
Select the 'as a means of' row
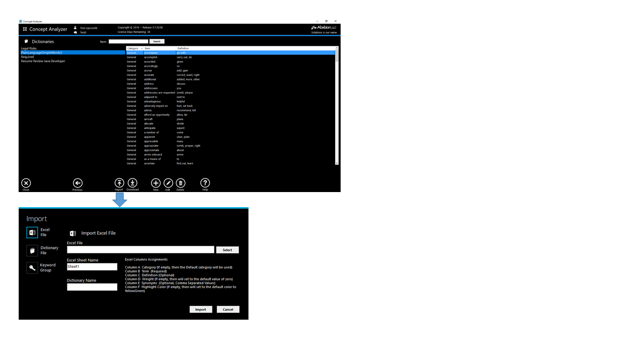pyautogui.click(x=230, y=159)
